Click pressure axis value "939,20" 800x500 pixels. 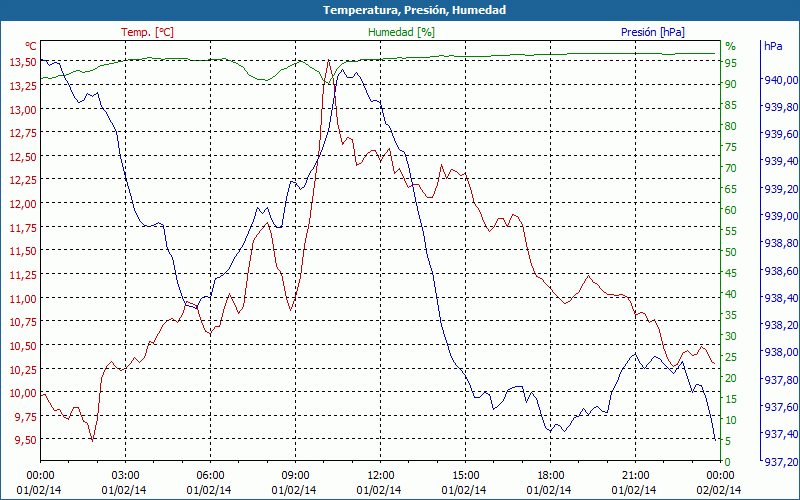(x=781, y=189)
